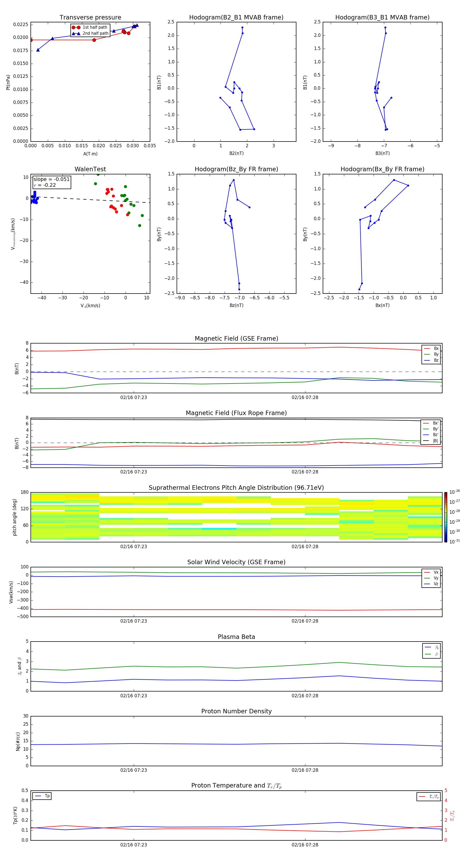Select 'By' in GSE field legend
473x868 pixels.
(x=431, y=354)
